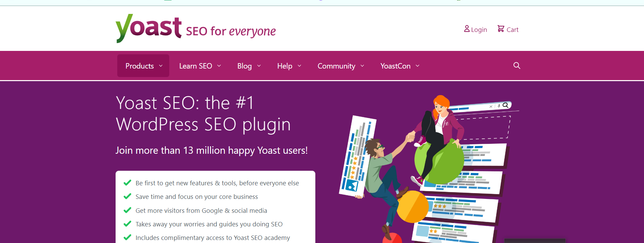This screenshot has width=644, height=243.
Task: Click the 'SEO for everyone' tagline
Action: tap(231, 31)
